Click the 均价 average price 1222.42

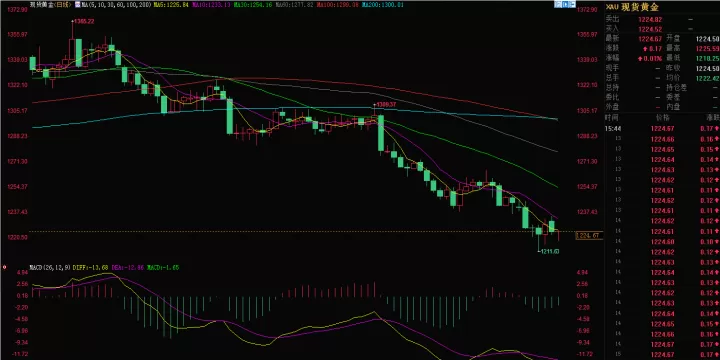click(x=707, y=78)
